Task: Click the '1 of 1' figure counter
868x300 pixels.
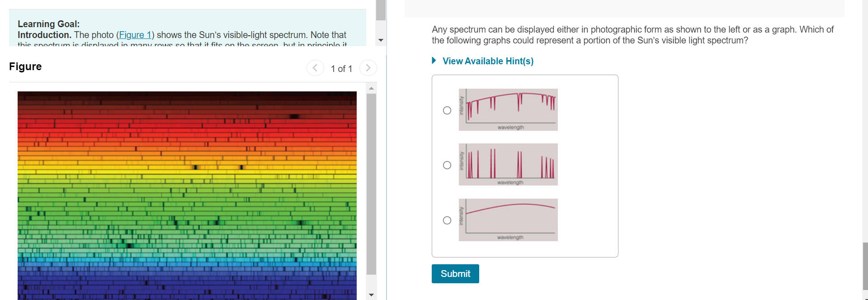Action: [341, 69]
